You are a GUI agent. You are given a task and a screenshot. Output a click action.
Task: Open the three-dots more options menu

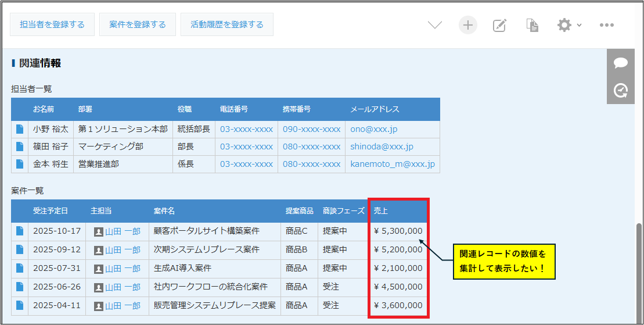click(607, 25)
